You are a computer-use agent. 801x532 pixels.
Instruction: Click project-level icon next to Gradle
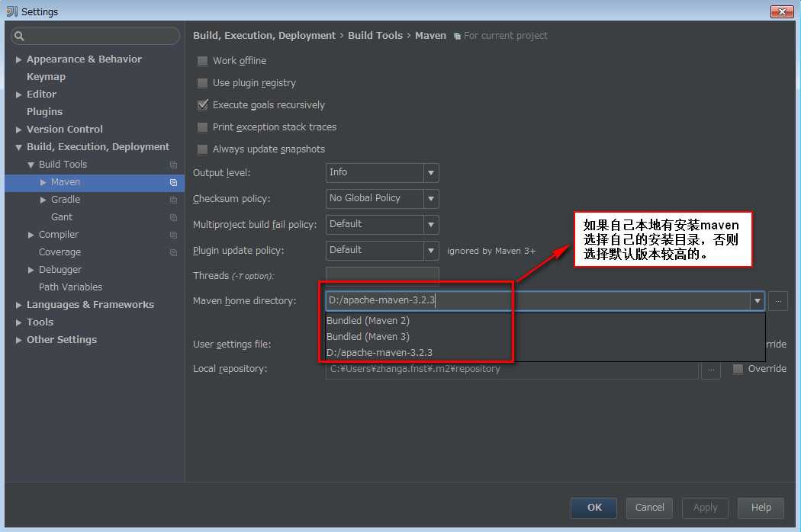click(173, 200)
